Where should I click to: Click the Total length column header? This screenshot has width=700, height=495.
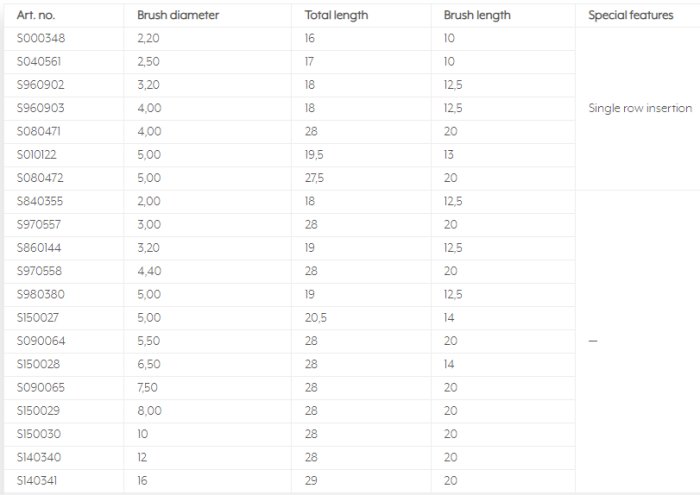pos(336,16)
